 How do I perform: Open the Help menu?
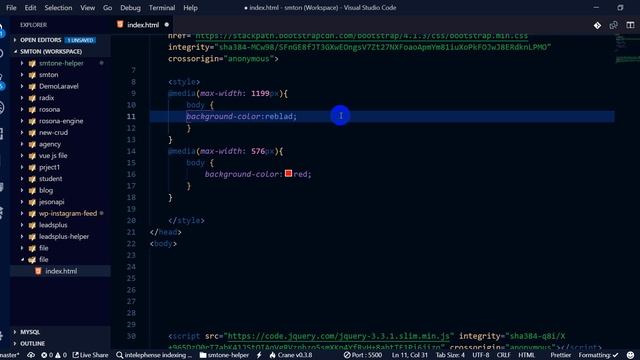click(x=190, y=8)
